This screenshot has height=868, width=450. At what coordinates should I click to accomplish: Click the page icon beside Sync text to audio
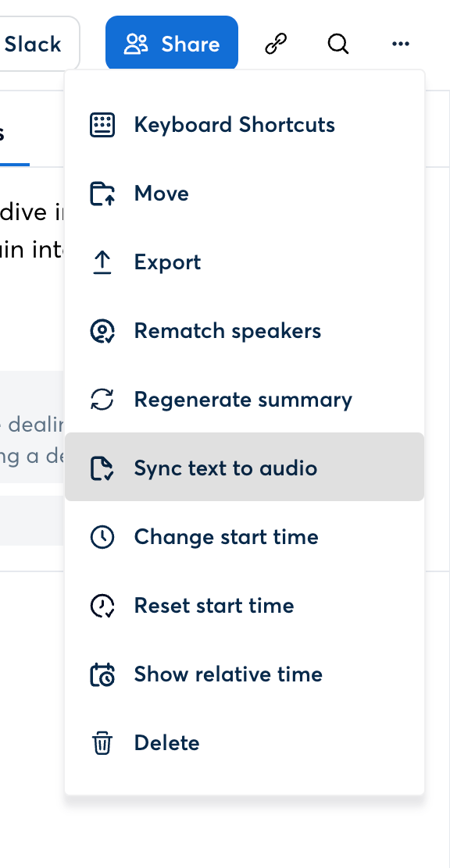(102, 468)
